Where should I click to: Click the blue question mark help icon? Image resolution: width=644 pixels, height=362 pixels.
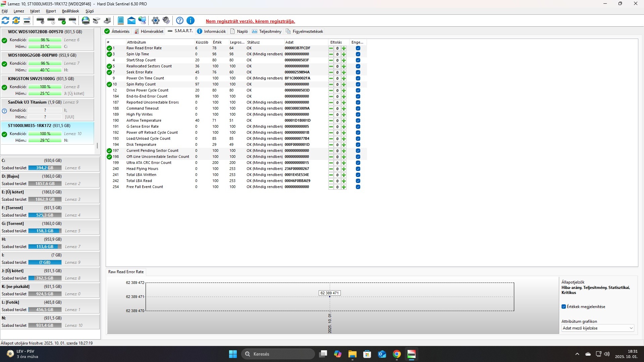click(180, 21)
